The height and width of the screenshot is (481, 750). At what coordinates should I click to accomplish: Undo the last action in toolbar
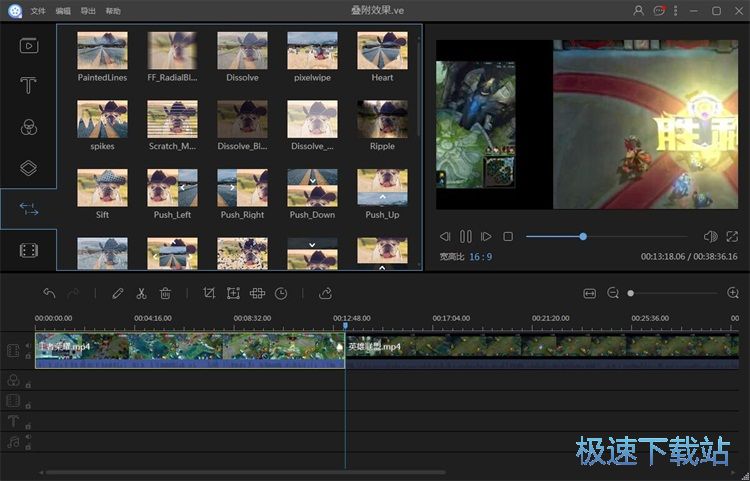(x=49, y=293)
